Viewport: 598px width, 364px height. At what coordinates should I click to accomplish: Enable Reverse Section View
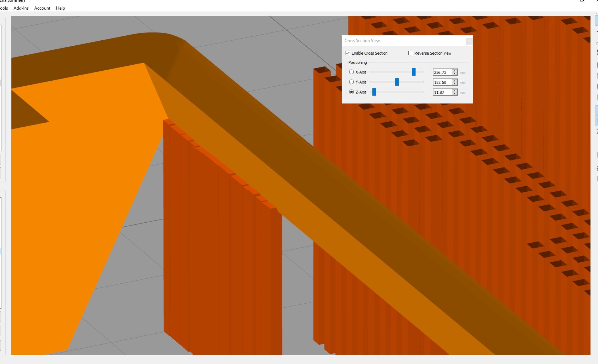pos(411,53)
